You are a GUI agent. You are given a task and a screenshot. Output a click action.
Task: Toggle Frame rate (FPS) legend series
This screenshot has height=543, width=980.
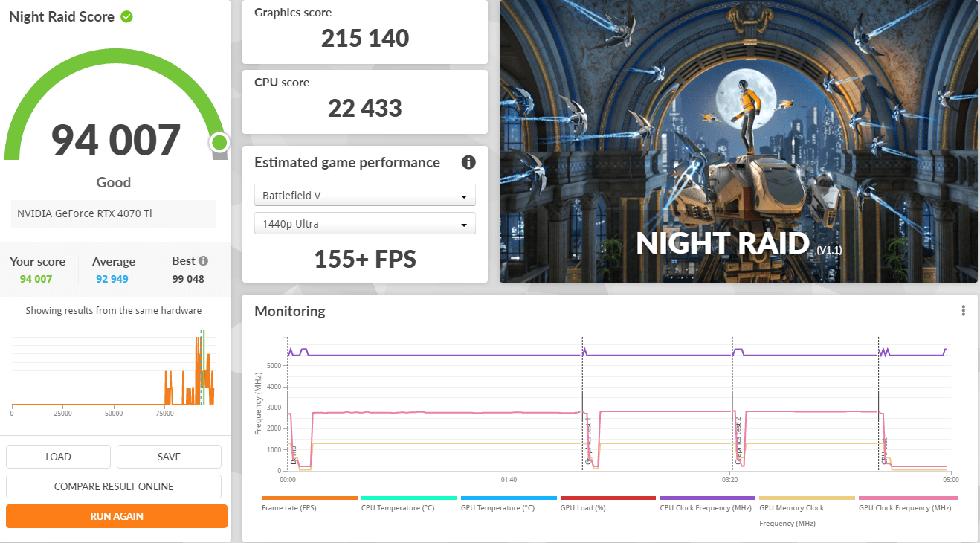(309, 504)
